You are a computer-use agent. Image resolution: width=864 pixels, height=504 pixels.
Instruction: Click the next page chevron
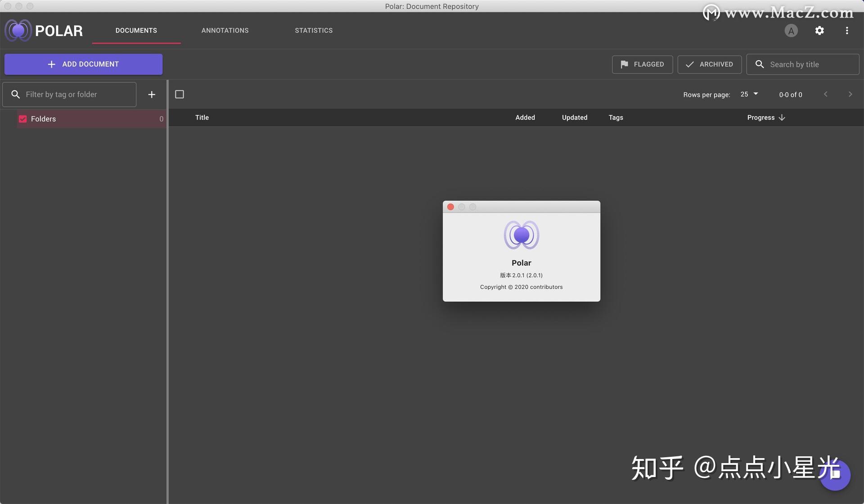pyautogui.click(x=850, y=94)
